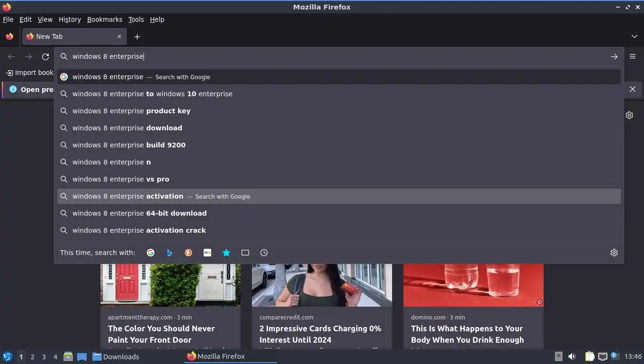Open 'This Is What Happens to Your Body' article

pyautogui.click(x=467, y=334)
